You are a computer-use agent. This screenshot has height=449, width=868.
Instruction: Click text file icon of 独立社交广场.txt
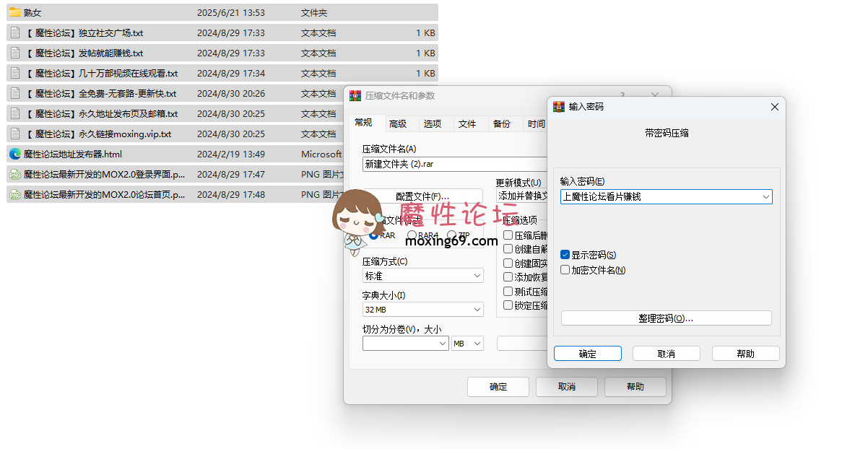pyautogui.click(x=14, y=32)
